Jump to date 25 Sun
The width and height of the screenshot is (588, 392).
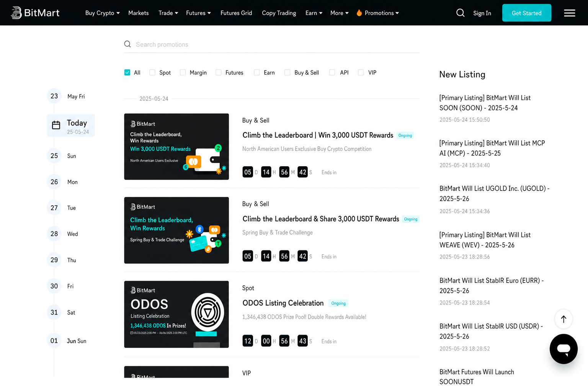coord(62,156)
